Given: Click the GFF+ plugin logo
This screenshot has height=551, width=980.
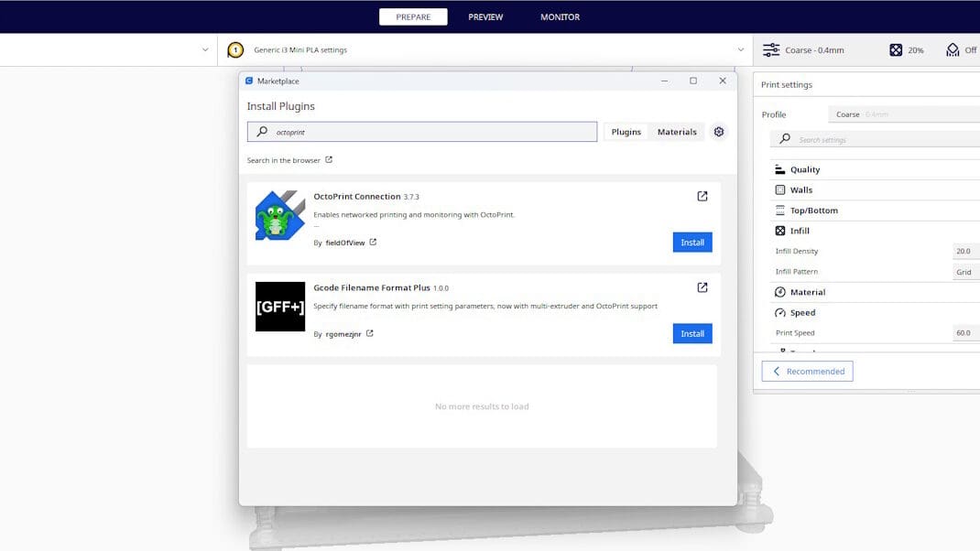Looking at the screenshot, I should 280,307.
